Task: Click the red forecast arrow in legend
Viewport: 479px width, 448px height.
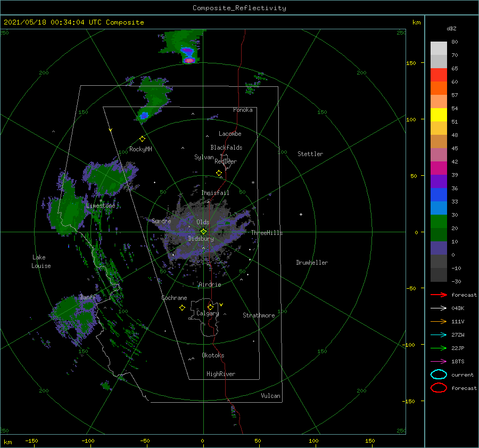Action: tap(439, 295)
